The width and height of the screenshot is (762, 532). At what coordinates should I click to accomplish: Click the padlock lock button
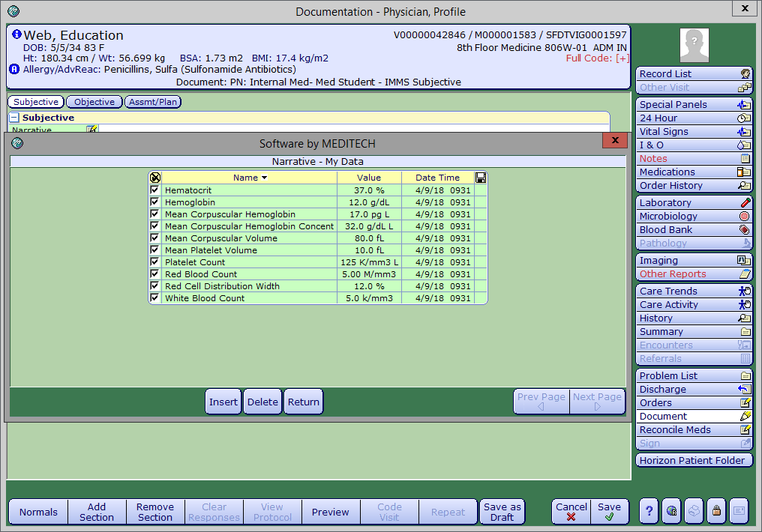pyautogui.click(x=716, y=511)
